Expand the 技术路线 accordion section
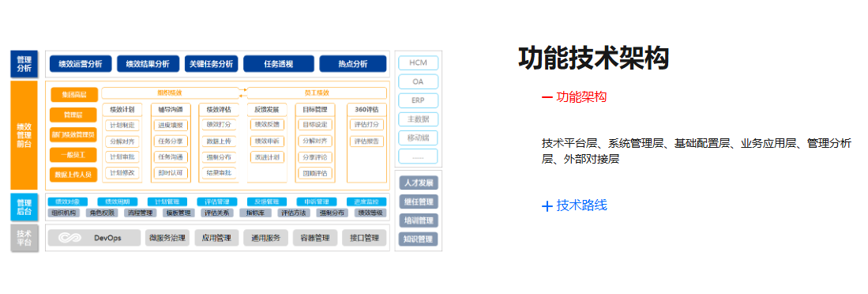868x294 pixels. [x=573, y=206]
